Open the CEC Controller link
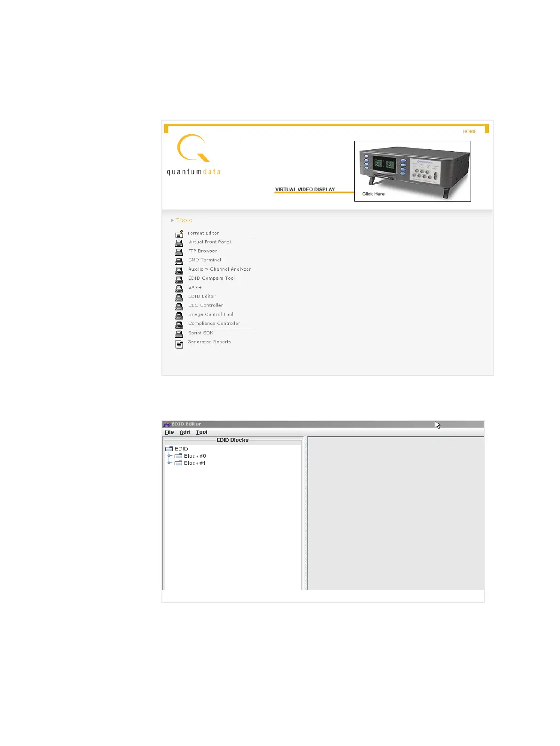Viewport: 560px width, 746px height. click(x=206, y=305)
